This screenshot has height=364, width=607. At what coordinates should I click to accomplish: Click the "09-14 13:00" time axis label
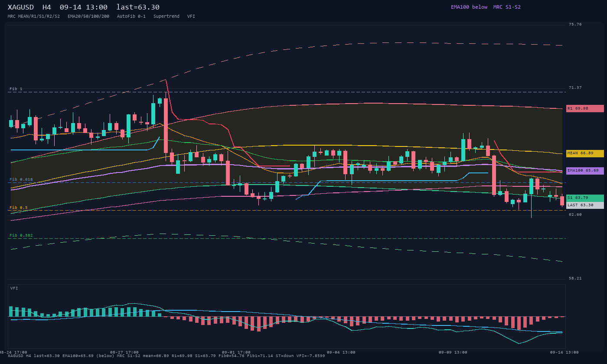click(565, 352)
